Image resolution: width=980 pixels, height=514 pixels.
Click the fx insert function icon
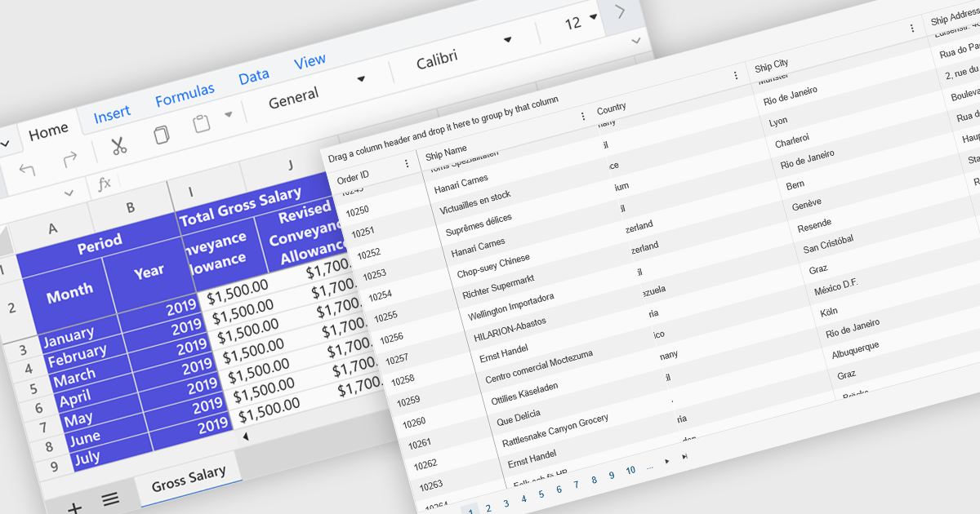point(105,184)
